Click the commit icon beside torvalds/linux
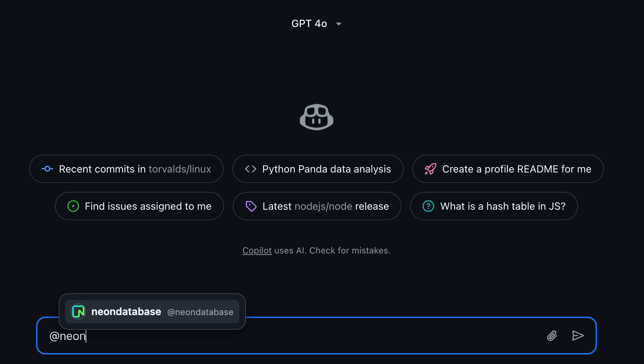644x364 pixels. (47, 169)
